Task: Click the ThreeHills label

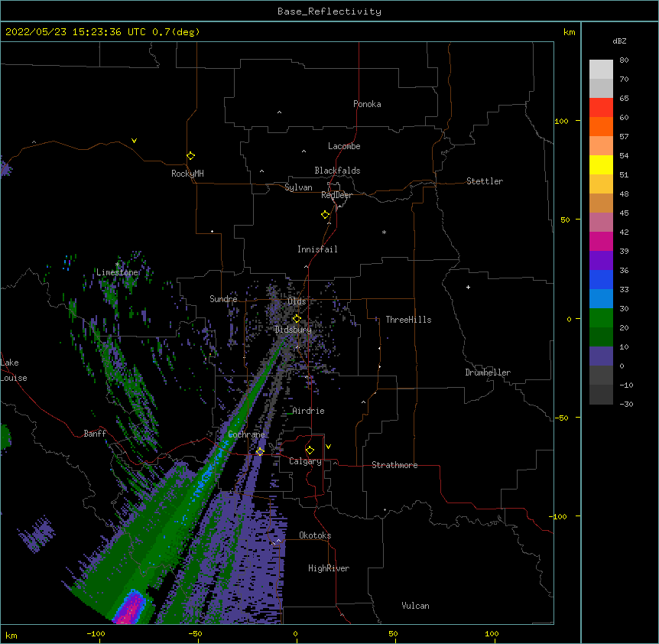Action: 408,320
